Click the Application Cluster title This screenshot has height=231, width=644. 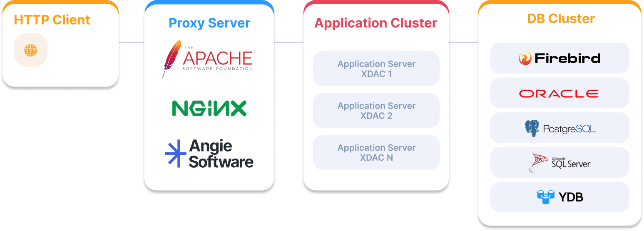coord(376,23)
